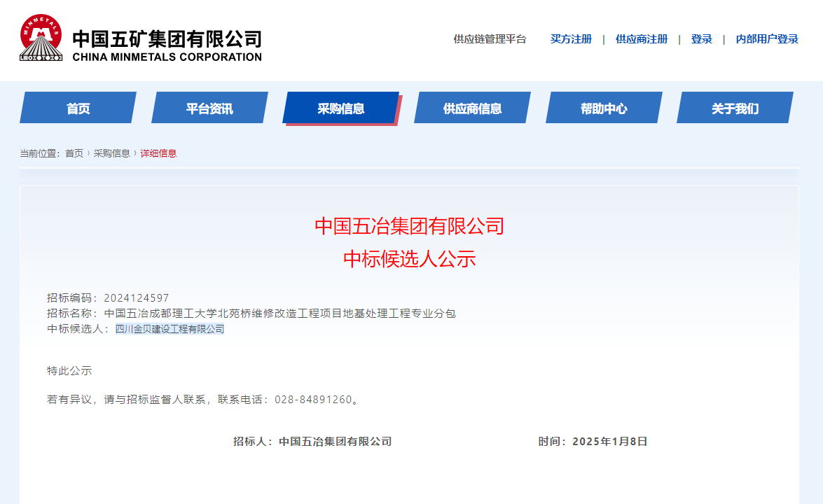823x504 pixels.
Task: Click 采购信息 in the breadcrumb
Action: point(112,154)
